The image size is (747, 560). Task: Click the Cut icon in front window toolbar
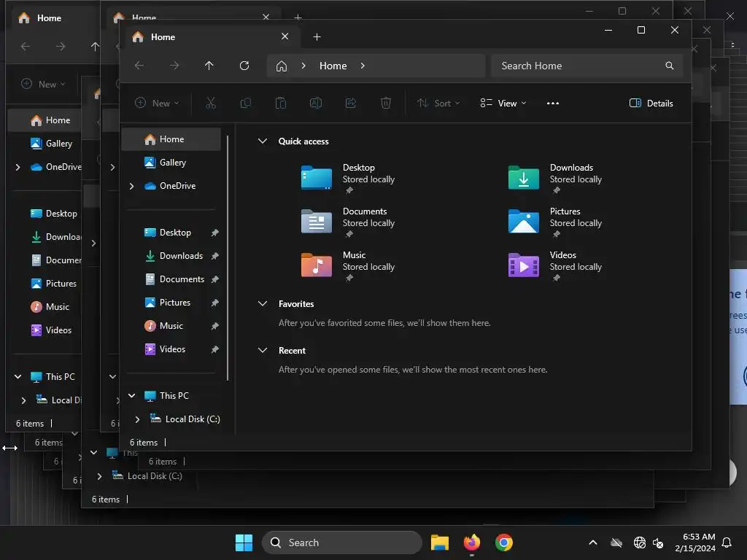click(x=211, y=103)
